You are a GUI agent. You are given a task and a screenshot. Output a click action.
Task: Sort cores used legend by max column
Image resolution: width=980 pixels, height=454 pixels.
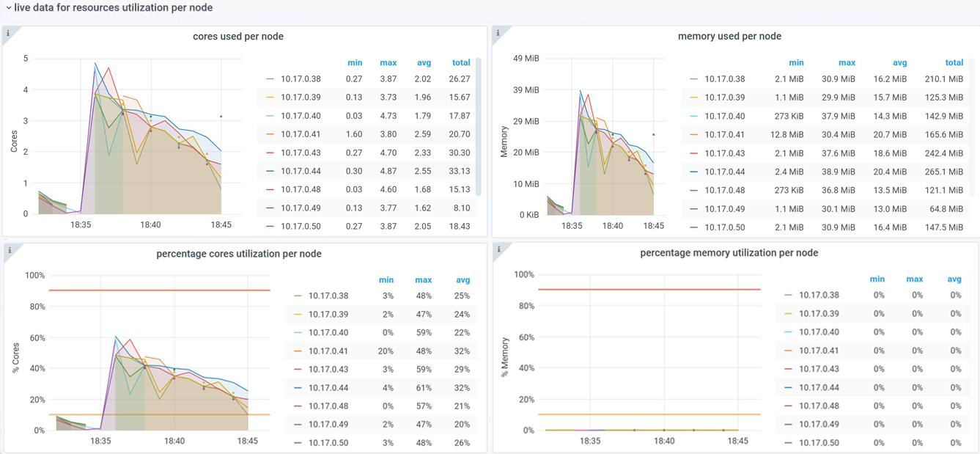click(388, 63)
